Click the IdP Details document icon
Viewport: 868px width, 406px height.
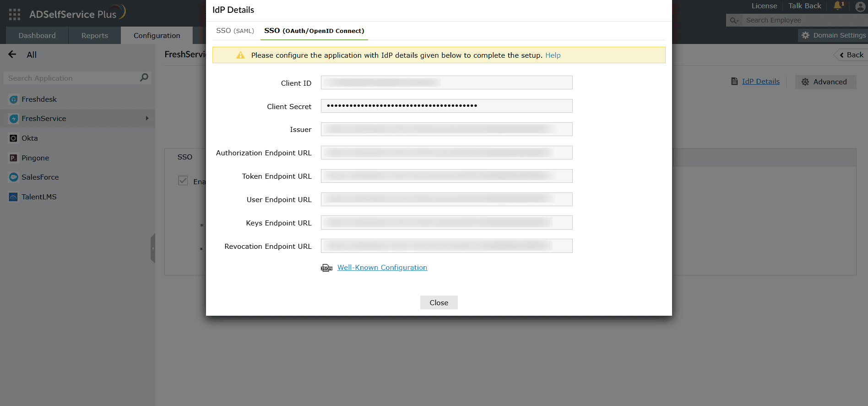coord(734,81)
